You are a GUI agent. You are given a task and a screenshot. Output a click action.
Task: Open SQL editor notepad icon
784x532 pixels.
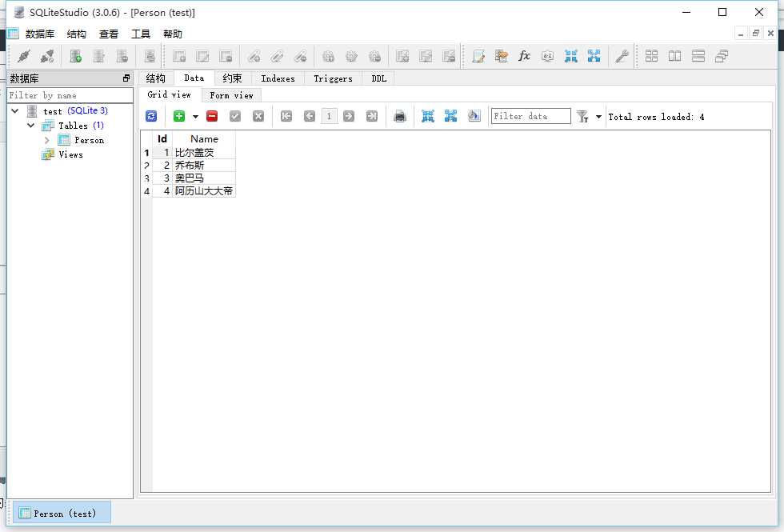click(478, 56)
